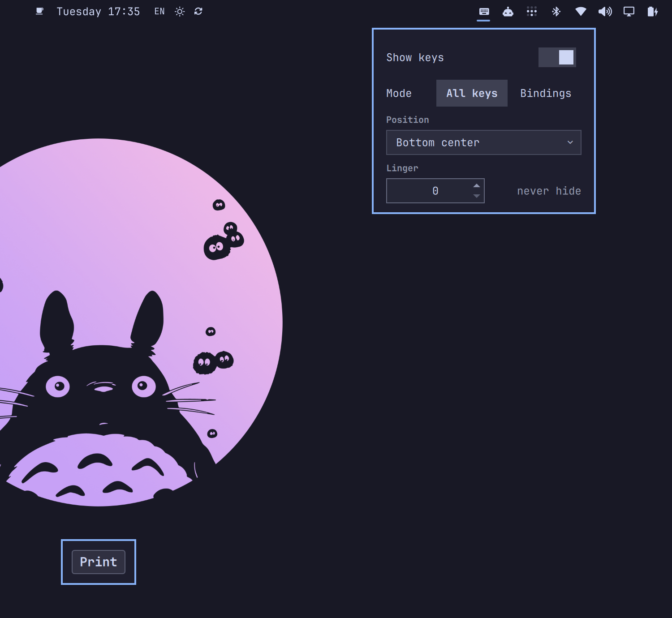672x618 pixels.
Task: Click the sun brightness icon
Action: [180, 12]
